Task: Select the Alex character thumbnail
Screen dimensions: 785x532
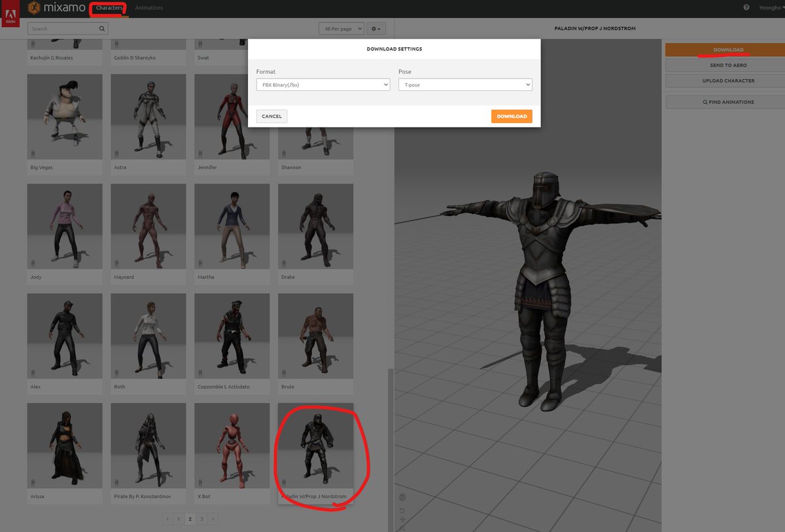Action: [65, 336]
